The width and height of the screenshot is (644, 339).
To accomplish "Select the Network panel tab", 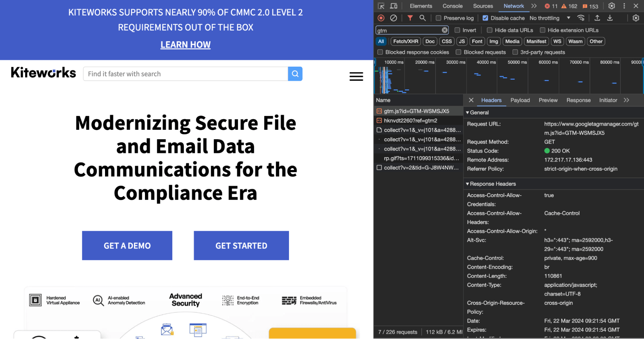I will 514,6.
